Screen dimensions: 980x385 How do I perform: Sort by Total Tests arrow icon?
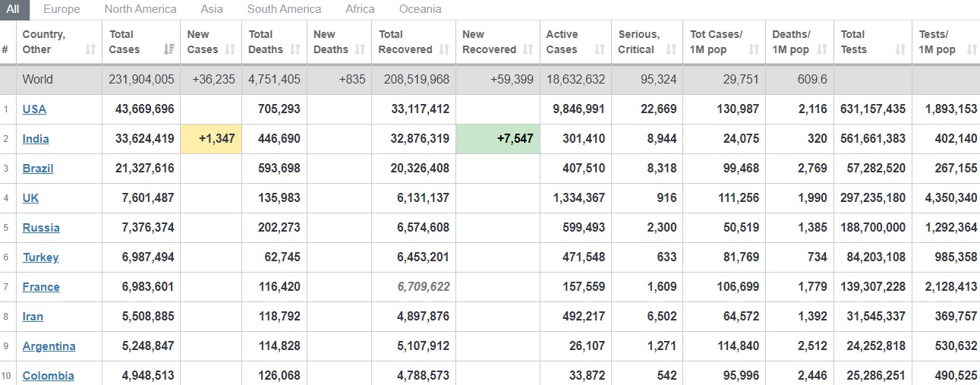pos(900,50)
